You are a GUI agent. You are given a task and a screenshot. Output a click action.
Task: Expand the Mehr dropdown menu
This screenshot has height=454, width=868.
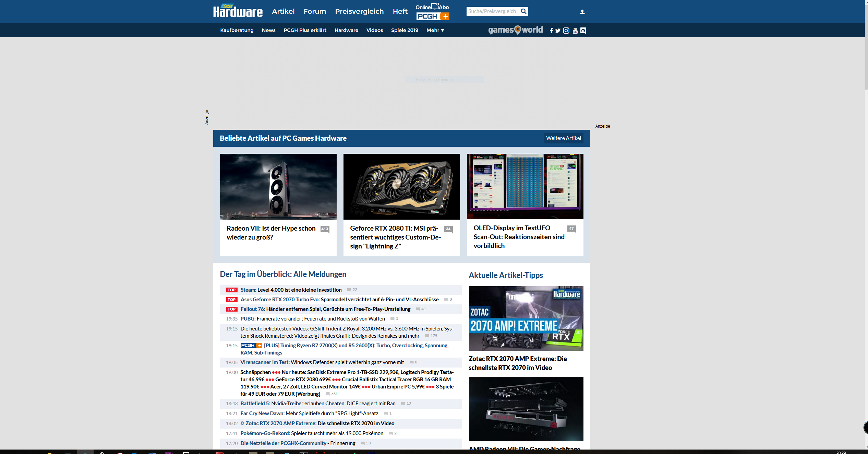(x=435, y=30)
